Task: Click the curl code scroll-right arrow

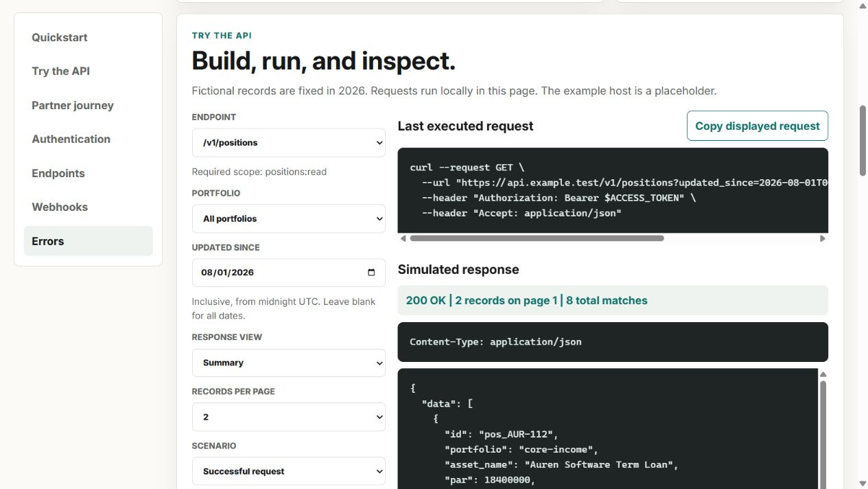Action: pyautogui.click(x=823, y=238)
